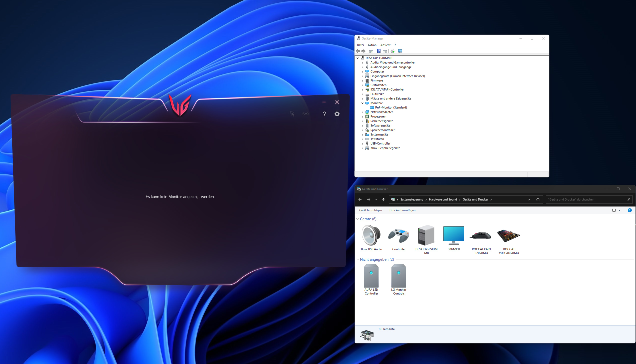Expand Audio, Video und Gamecontroller
This screenshot has height=364, width=636.
(x=362, y=62)
